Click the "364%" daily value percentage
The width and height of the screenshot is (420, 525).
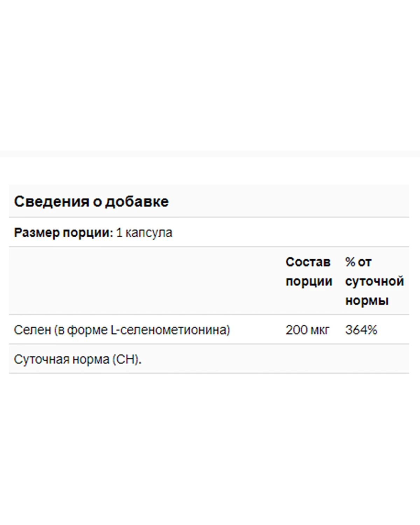(361, 330)
